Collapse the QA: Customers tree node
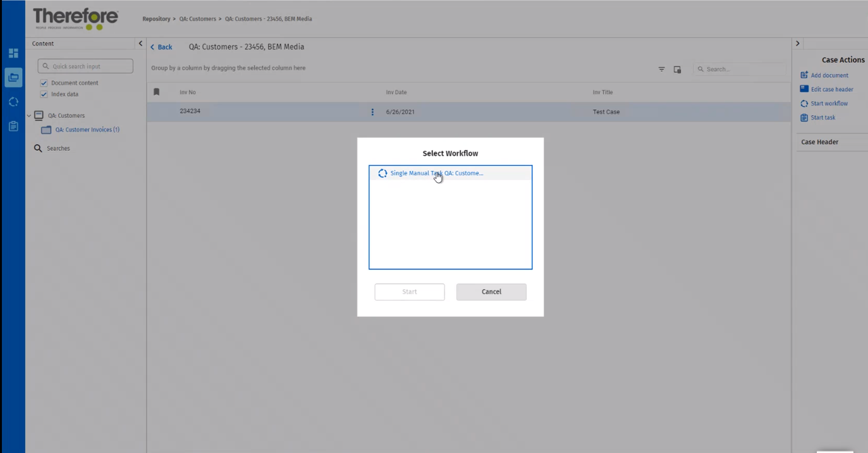This screenshot has height=453, width=868. (x=29, y=116)
